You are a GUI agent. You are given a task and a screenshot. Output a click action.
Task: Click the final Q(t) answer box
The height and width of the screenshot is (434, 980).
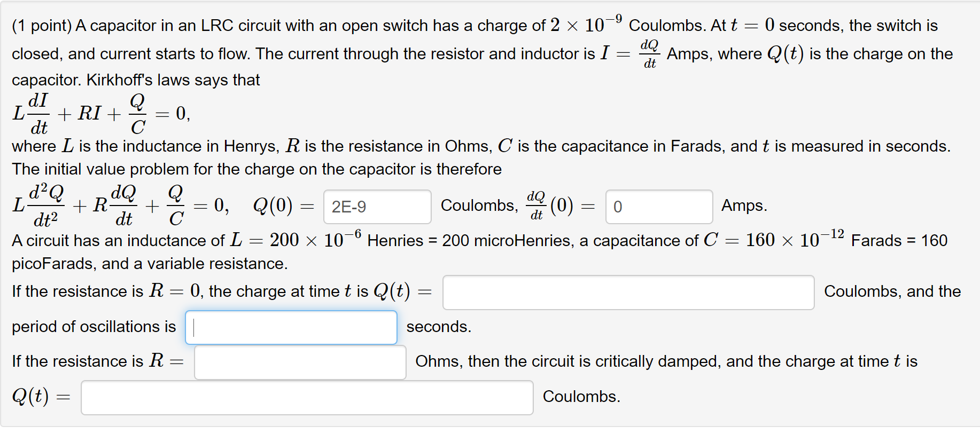(307, 398)
